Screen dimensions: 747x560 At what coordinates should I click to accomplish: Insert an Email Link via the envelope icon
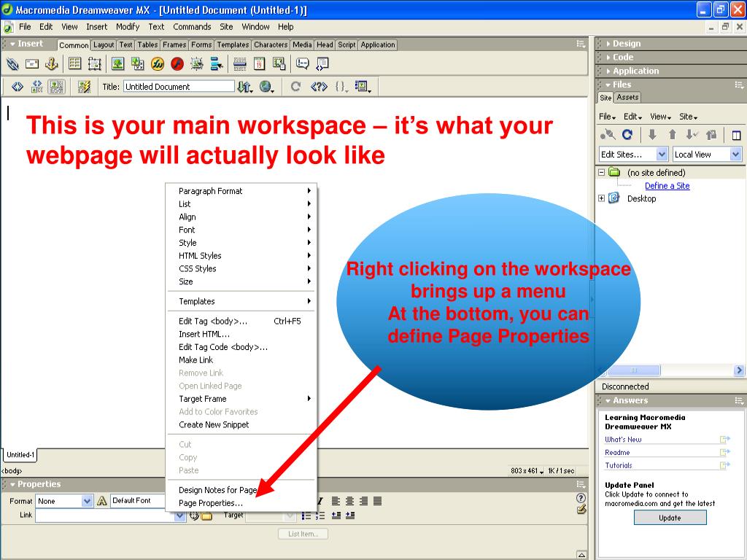[x=32, y=64]
